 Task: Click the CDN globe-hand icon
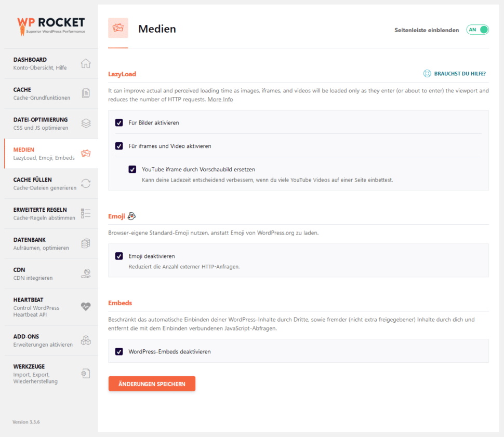[86, 274]
